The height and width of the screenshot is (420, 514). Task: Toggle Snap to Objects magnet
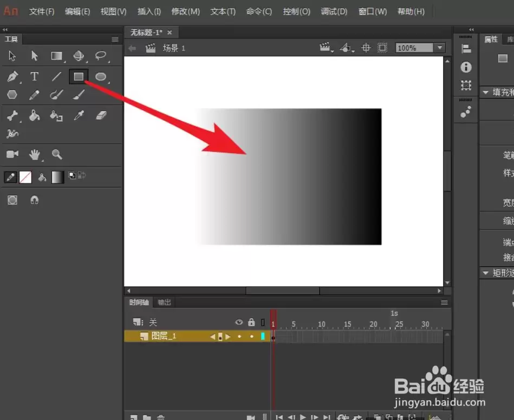tap(35, 200)
